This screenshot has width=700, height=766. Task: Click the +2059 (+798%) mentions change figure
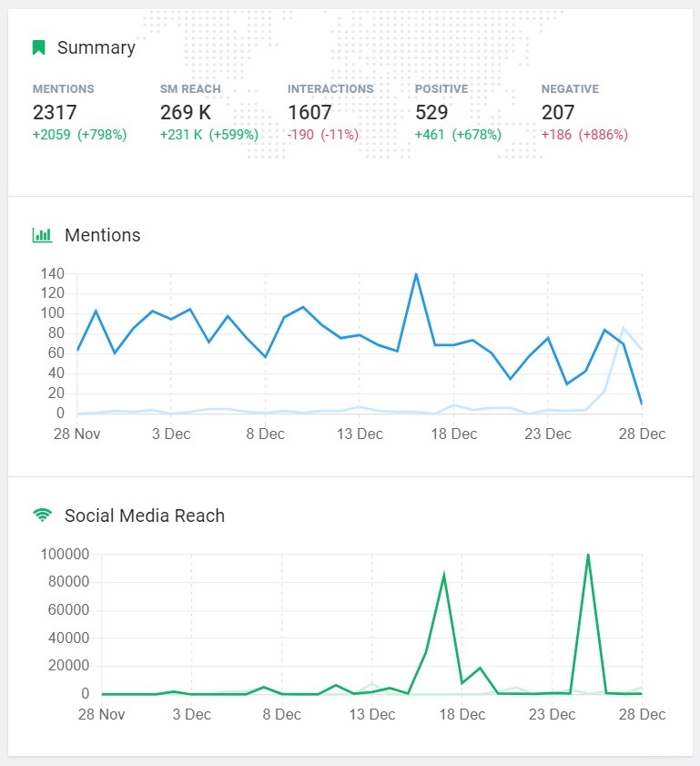coord(79,135)
